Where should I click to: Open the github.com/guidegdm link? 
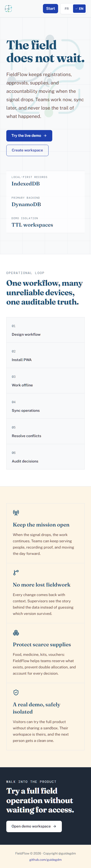(45, 860)
